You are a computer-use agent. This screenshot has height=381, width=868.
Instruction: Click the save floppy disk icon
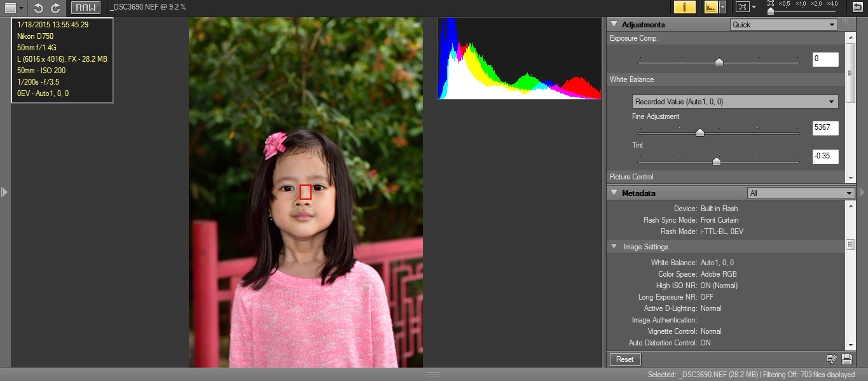pyautogui.click(x=846, y=359)
